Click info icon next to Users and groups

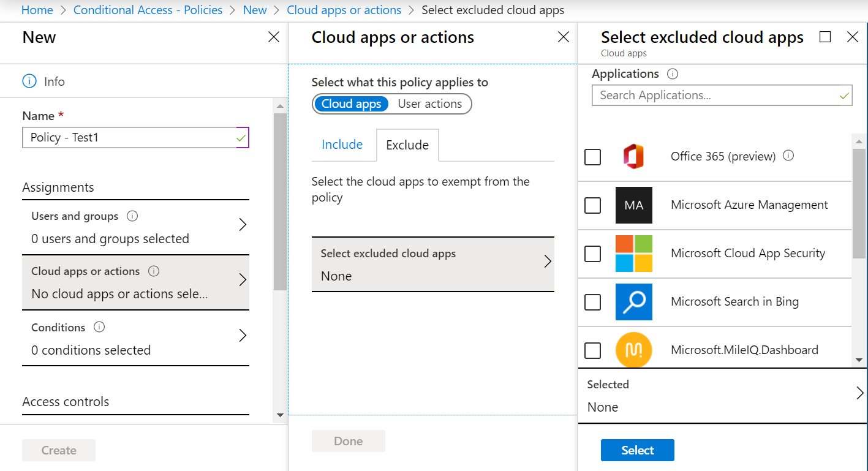pyautogui.click(x=132, y=216)
